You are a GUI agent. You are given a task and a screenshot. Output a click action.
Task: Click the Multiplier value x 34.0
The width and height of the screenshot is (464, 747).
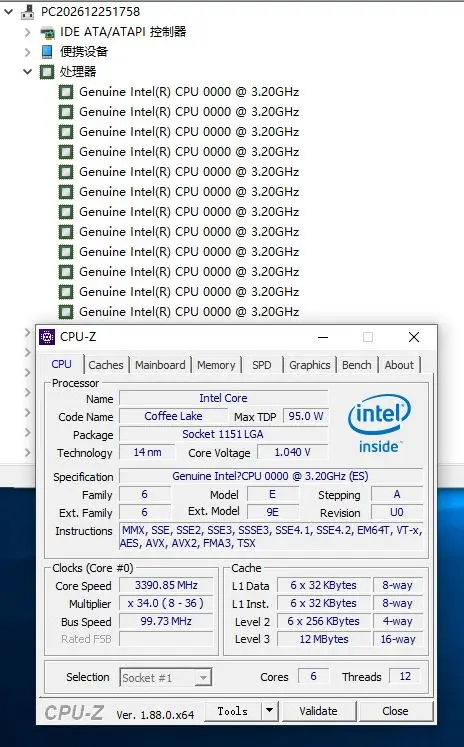point(166,603)
